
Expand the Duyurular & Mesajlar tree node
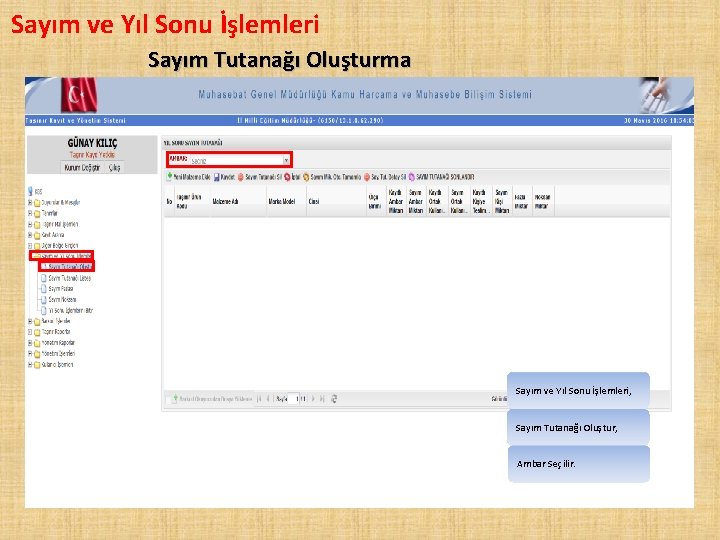click(x=30, y=202)
